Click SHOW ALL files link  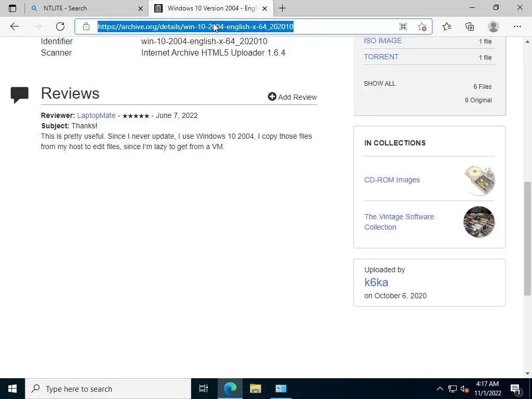379,84
